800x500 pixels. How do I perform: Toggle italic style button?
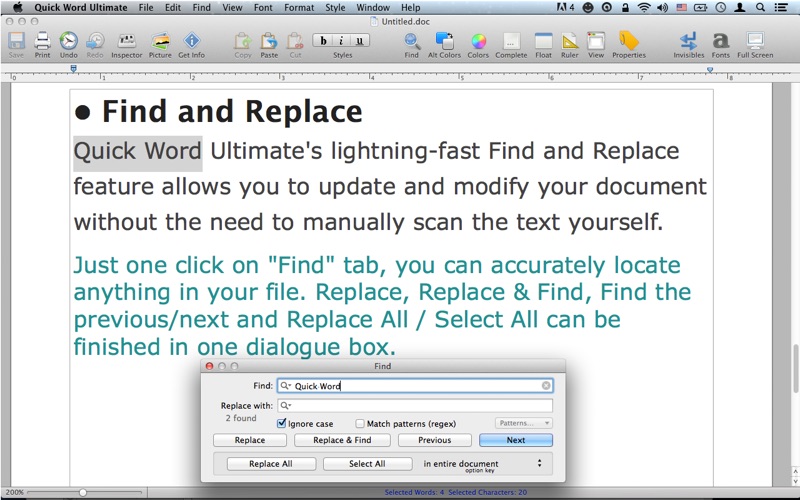coord(341,41)
